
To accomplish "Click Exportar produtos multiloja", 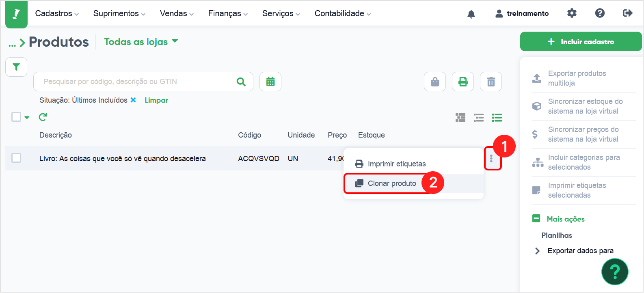I will coord(584,78).
